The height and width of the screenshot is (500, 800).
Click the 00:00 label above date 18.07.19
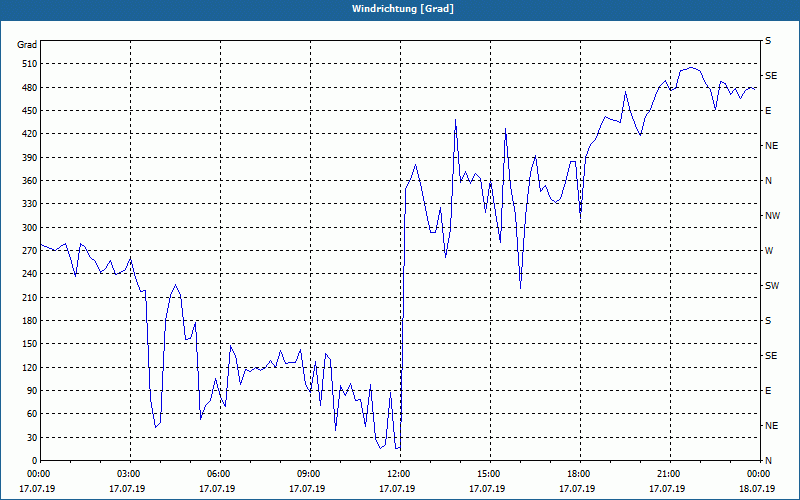click(x=758, y=474)
